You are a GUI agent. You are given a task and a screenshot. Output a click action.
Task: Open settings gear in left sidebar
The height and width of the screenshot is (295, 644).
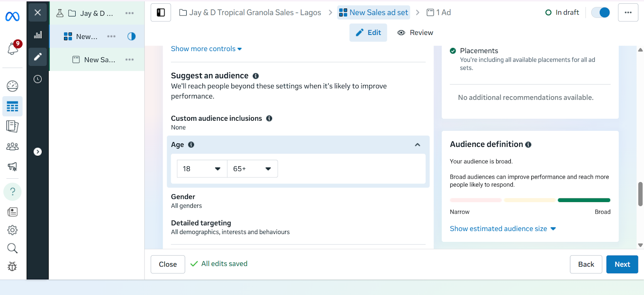pos(12,230)
